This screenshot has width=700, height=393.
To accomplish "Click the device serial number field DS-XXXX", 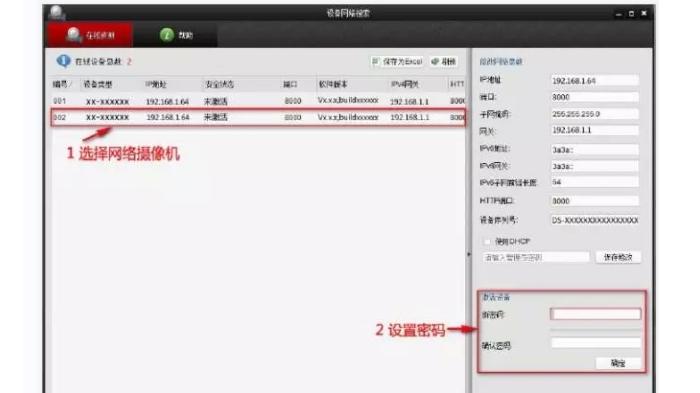I will coord(594,220).
